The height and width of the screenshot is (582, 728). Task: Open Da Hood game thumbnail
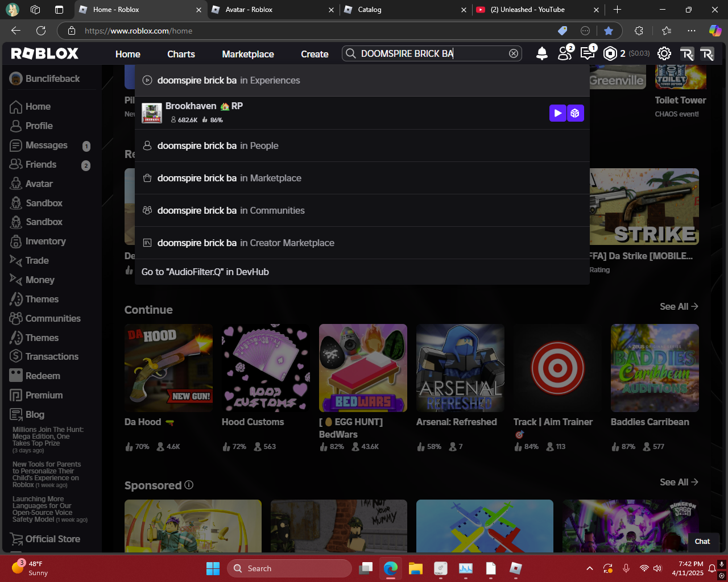coord(168,368)
